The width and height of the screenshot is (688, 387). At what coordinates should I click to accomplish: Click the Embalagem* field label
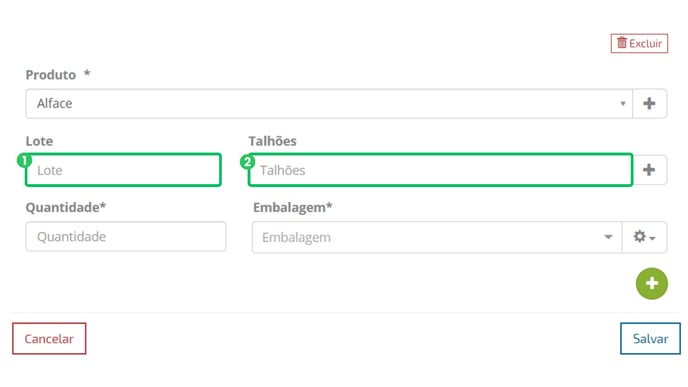293,207
